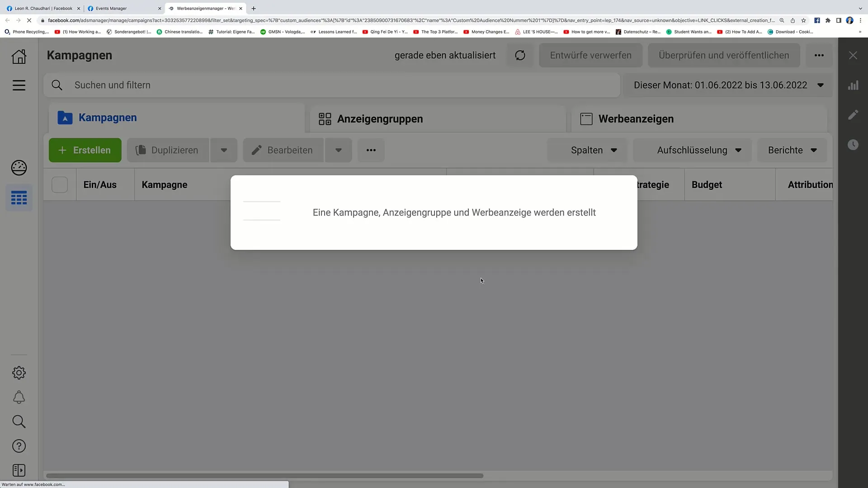Open the Spalten dropdown
The height and width of the screenshot is (488, 868).
point(587,150)
